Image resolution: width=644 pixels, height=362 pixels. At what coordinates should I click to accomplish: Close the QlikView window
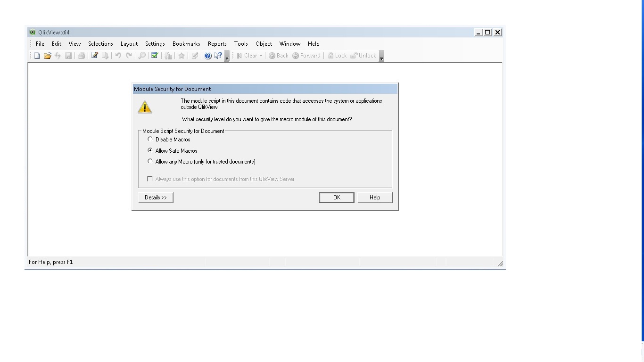[498, 33]
